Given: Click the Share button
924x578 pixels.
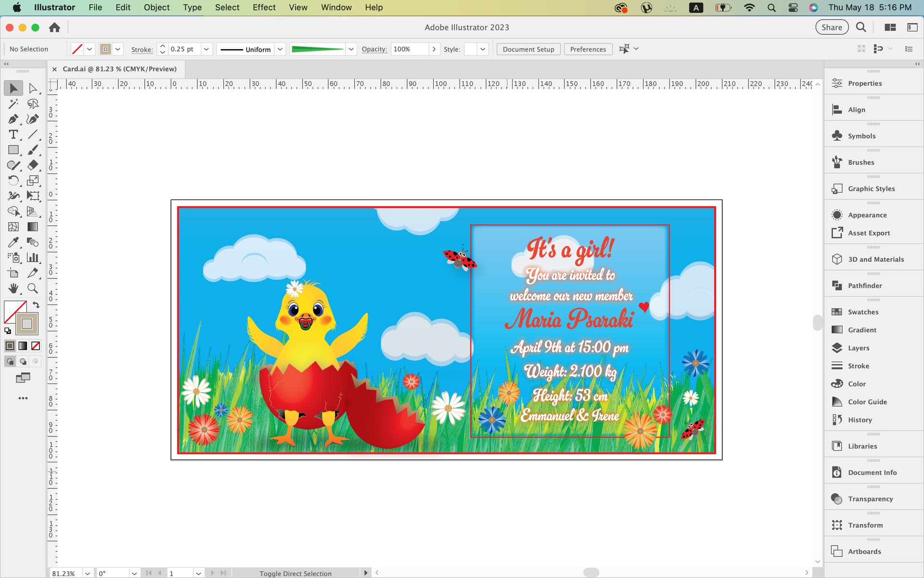Looking at the screenshot, I should pos(831,27).
